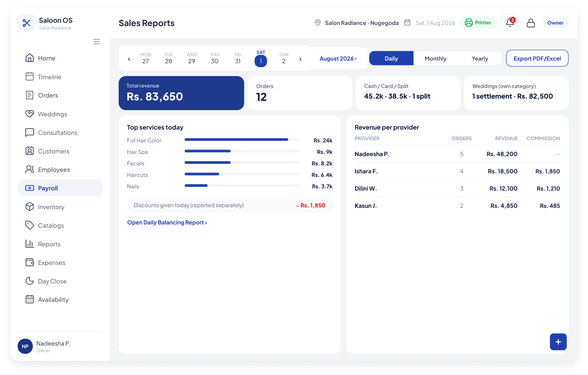The width and height of the screenshot is (588, 375).
Task: Go to Availability in the sidebar
Action: tap(60, 299)
